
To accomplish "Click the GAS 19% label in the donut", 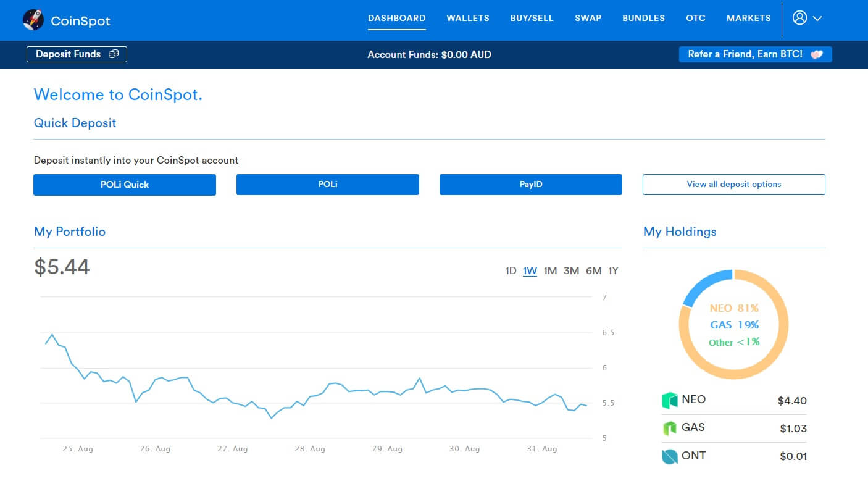I will [734, 325].
